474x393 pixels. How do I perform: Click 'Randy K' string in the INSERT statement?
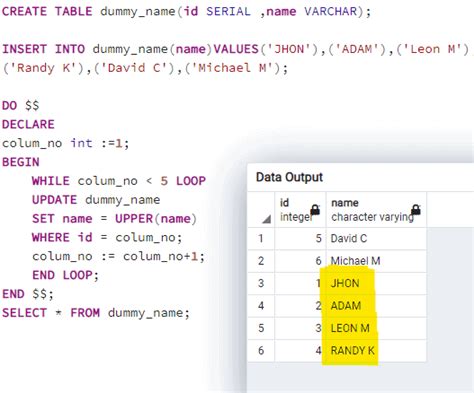pyautogui.click(x=43, y=68)
